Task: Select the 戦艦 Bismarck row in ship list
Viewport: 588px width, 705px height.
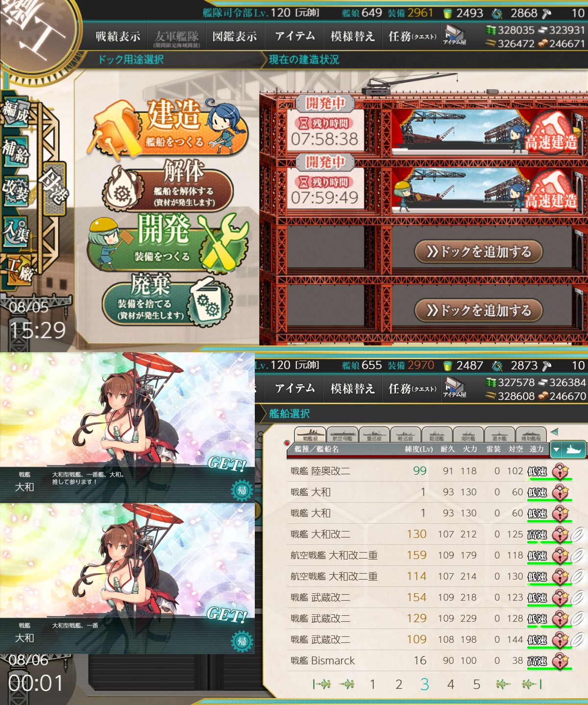Action: [x=431, y=661]
